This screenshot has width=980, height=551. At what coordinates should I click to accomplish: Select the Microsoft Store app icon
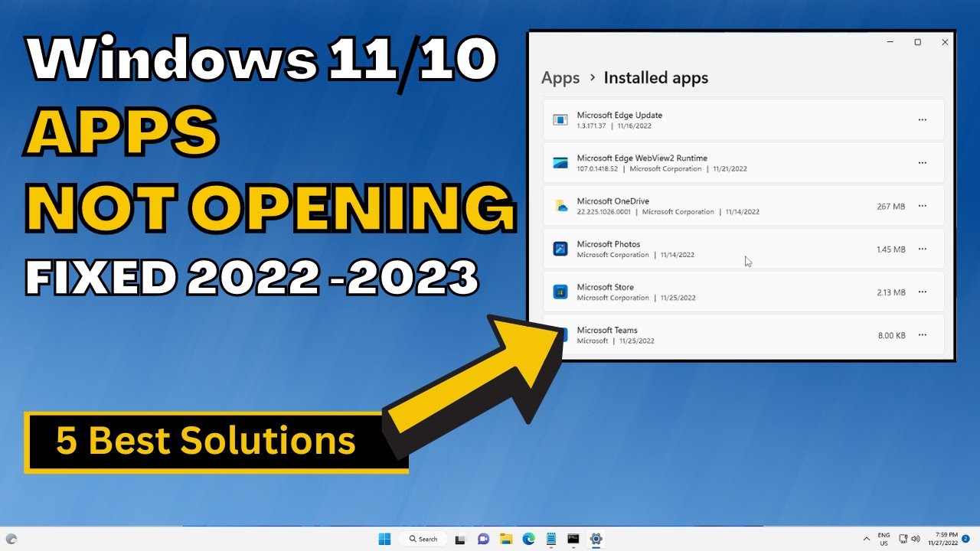pyautogui.click(x=560, y=292)
